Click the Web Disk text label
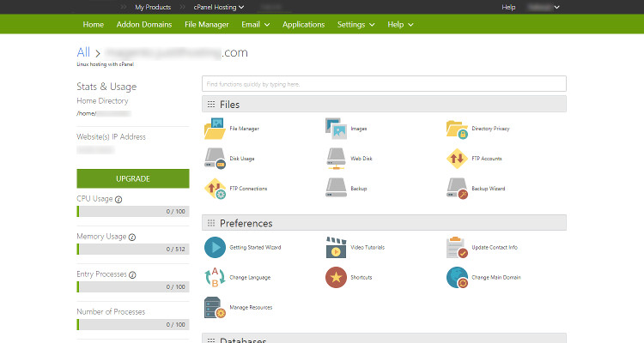The height and width of the screenshot is (343, 644). tap(361, 159)
